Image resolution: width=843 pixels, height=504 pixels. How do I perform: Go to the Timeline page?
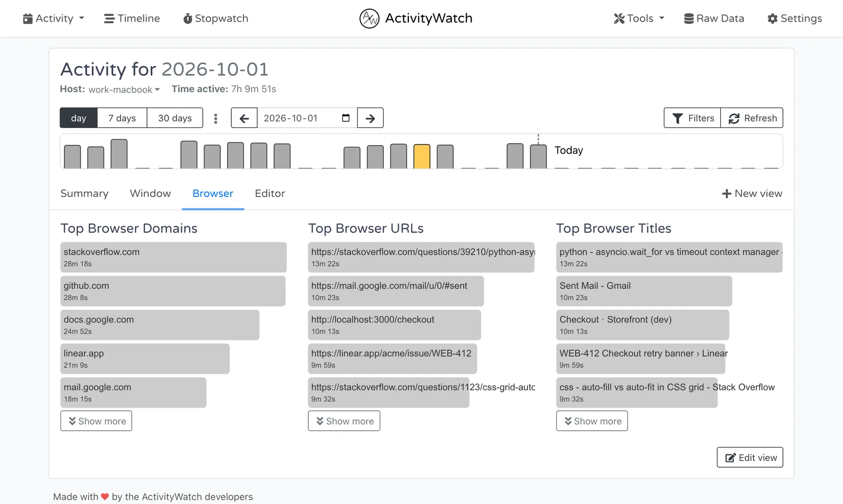[132, 18]
